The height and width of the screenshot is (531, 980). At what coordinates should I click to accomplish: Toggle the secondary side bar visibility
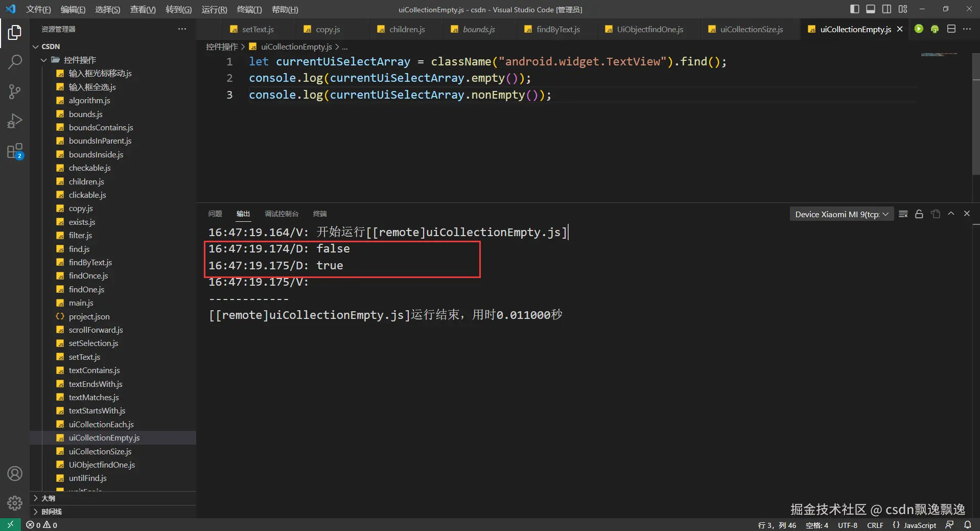[x=886, y=9]
